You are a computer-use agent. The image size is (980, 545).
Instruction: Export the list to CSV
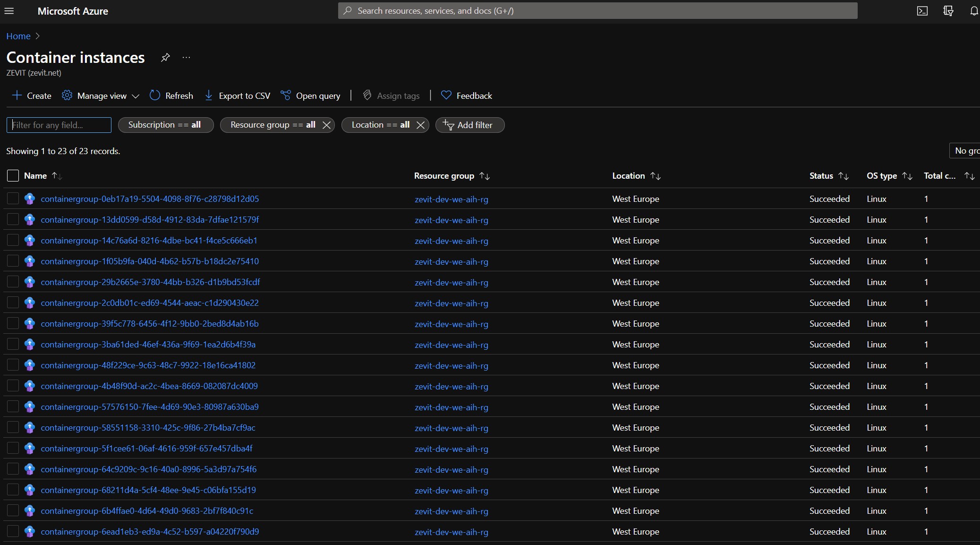click(x=238, y=96)
